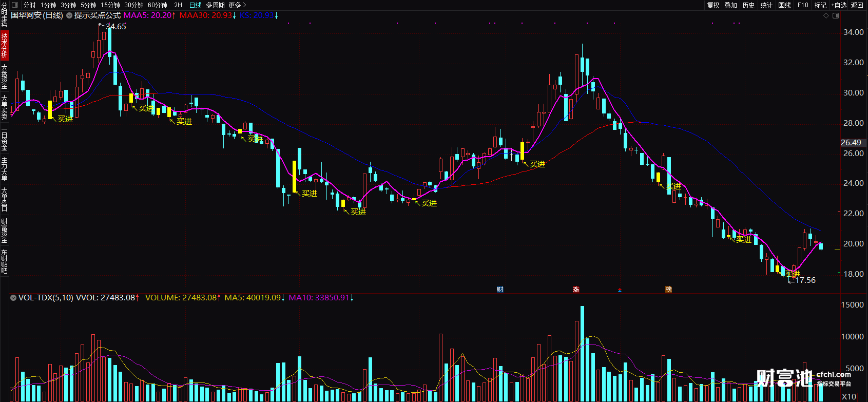Click the 国华网安(日线) title

point(37,15)
